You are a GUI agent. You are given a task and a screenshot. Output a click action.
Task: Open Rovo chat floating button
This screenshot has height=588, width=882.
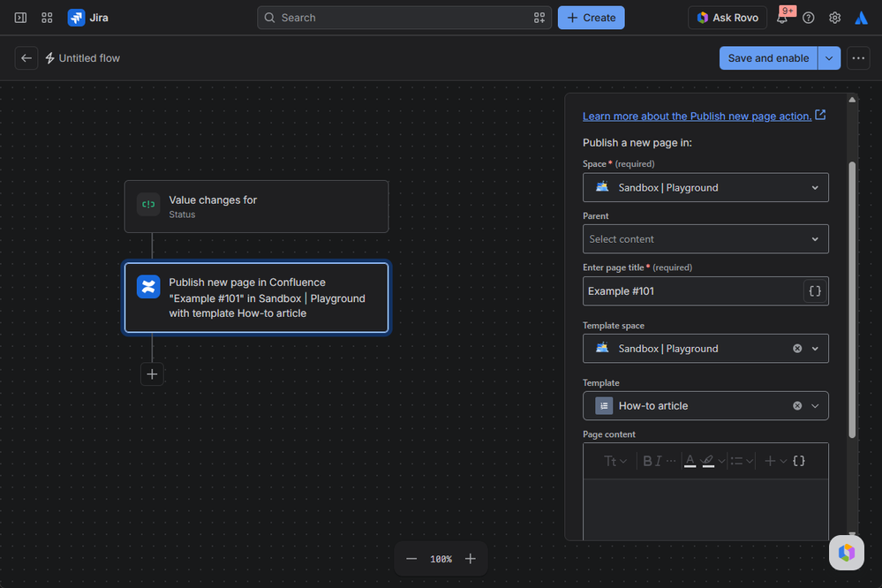[x=847, y=553]
